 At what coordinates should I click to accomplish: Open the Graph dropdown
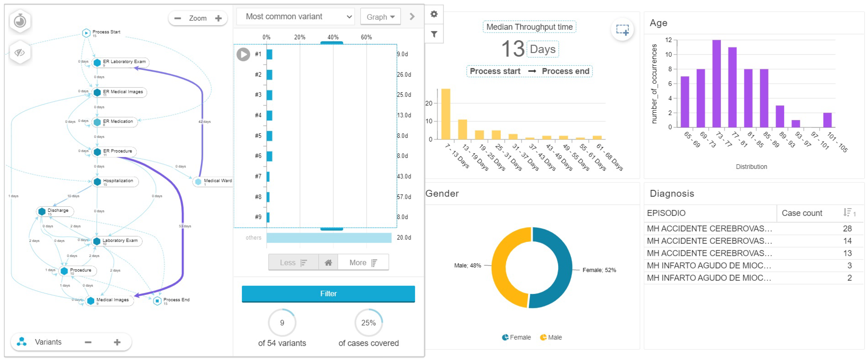coord(380,17)
